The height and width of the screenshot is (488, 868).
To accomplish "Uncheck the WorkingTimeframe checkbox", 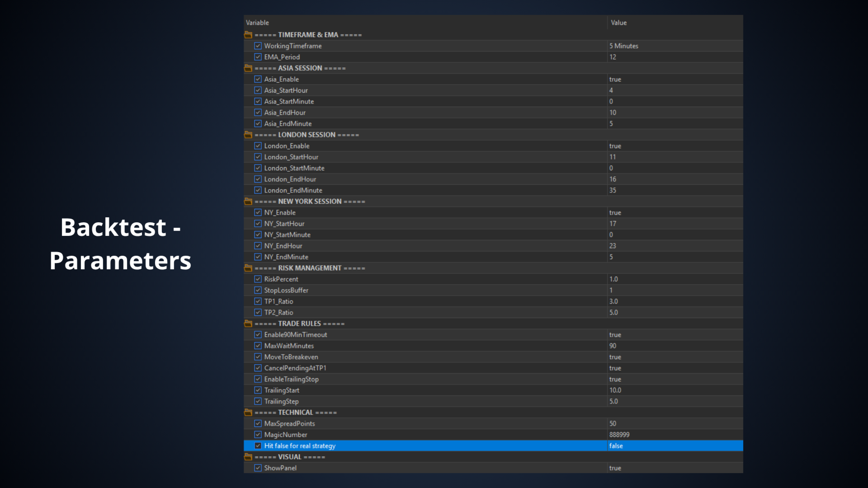I will point(258,46).
